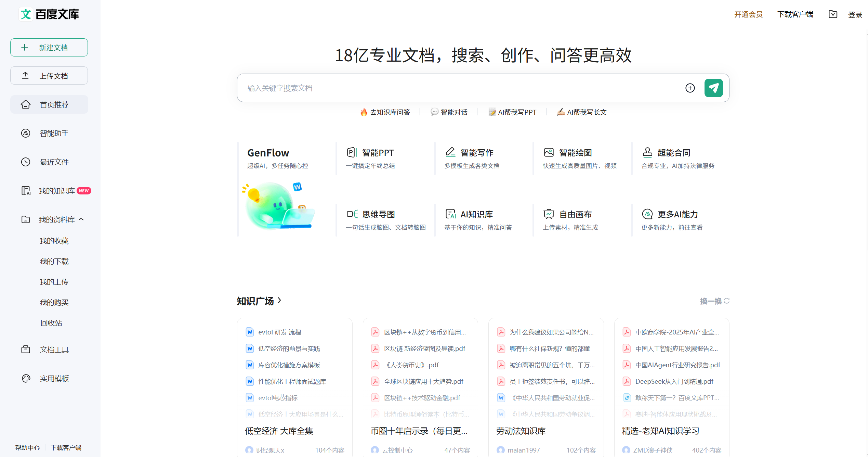Click the upload arrow icon in 上传文档
The height and width of the screenshot is (457, 868).
click(25, 75)
